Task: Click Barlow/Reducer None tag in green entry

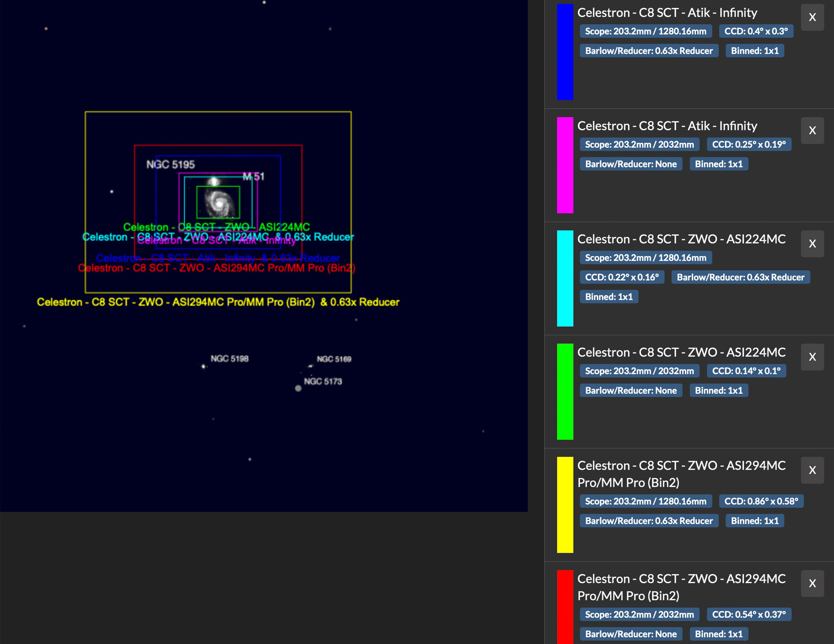Action: pyautogui.click(x=631, y=391)
